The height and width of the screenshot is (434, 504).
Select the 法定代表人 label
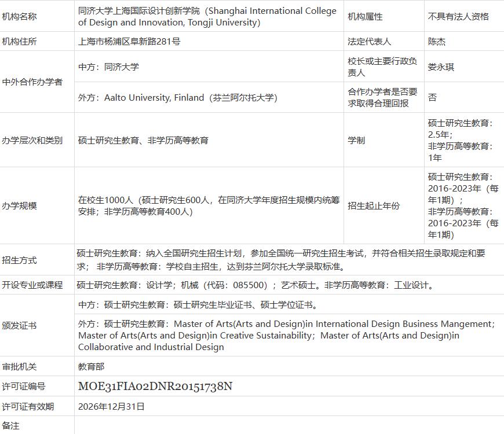pyautogui.click(x=369, y=42)
